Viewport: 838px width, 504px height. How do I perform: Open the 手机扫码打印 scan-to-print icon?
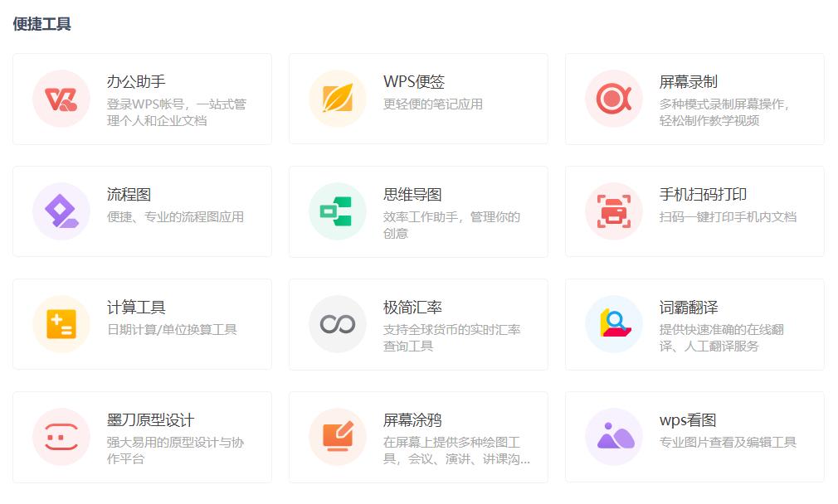click(x=613, y=211)
